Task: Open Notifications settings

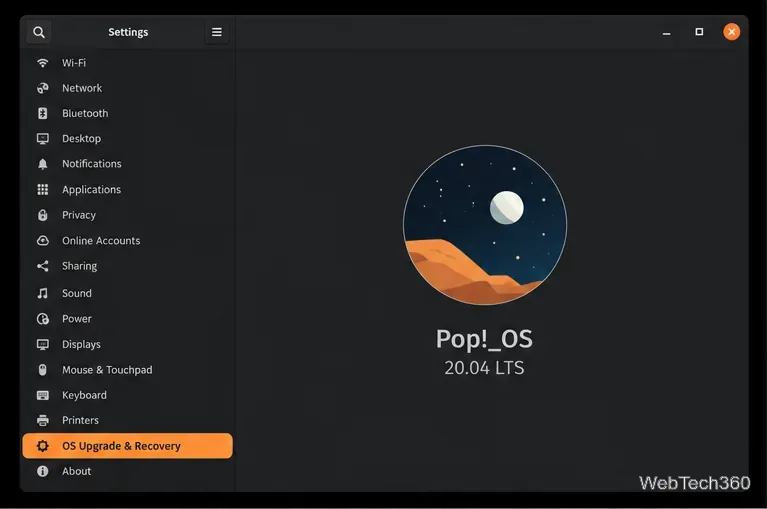Action: click(127, 164)
